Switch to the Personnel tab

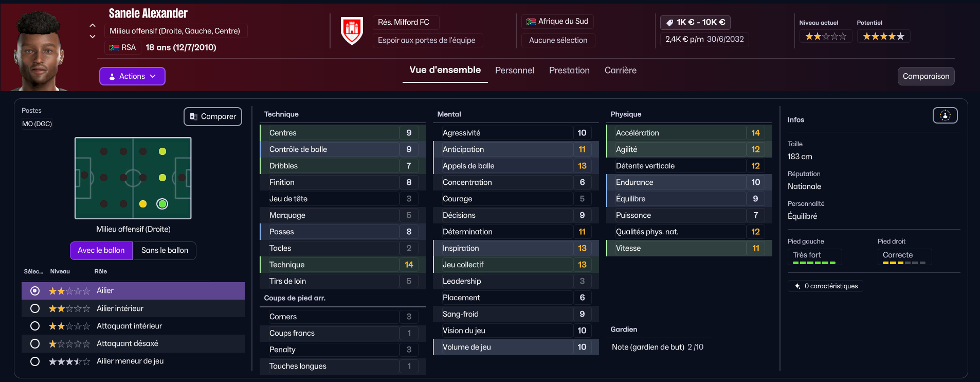click(514, 71)
